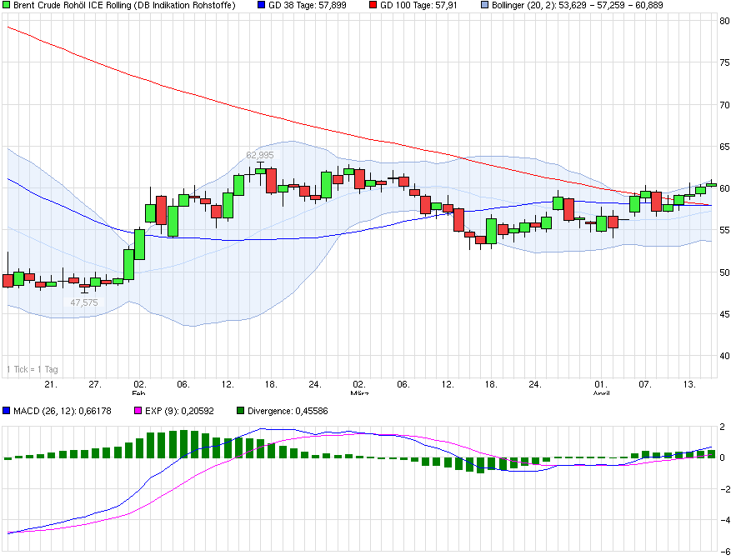Click the green Brent Crude Rohöl legend icon
This screenshot has width=756, height=560.
pyautogui.click(x=8, y=7)
